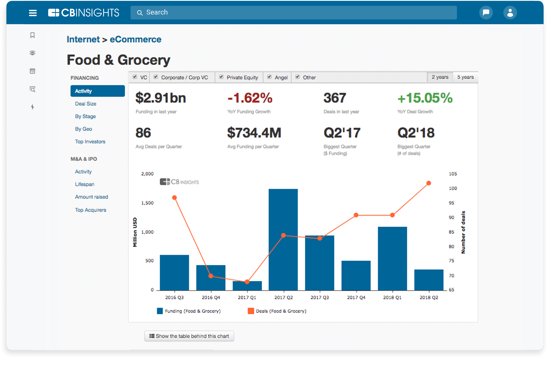Toggle the Private Equity checkbox
This screenshot has width=549, height=392.
pos(221,77)
